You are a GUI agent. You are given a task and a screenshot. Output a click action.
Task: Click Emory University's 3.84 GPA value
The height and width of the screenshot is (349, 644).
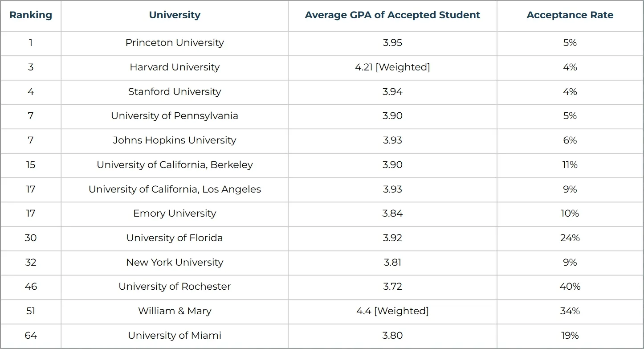pyautogui.click(x=392, y=214)
